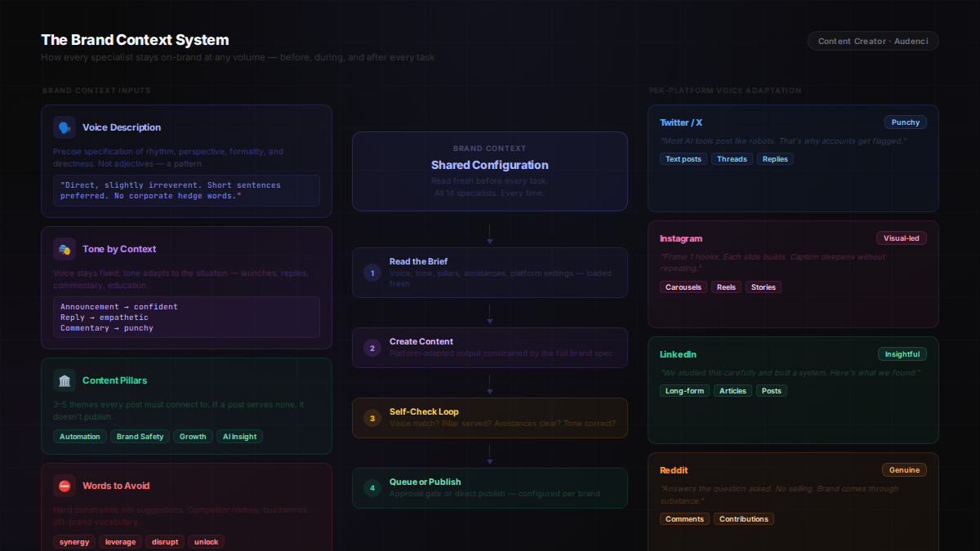Image resolution: width=980 pixels, height=551 pixels.
Task: Click the Tone by Context masks icon
Action: [x=65, y=249]
